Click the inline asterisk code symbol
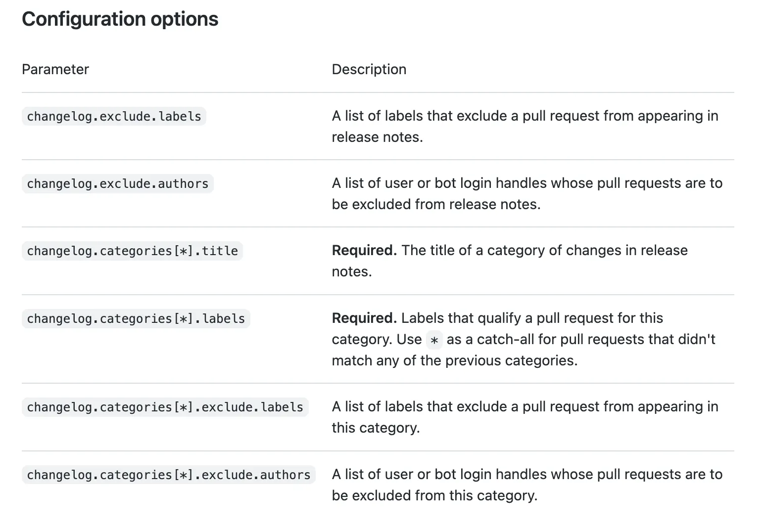The image size is (765, 532). pyautogui.click(x=434, y=340)
